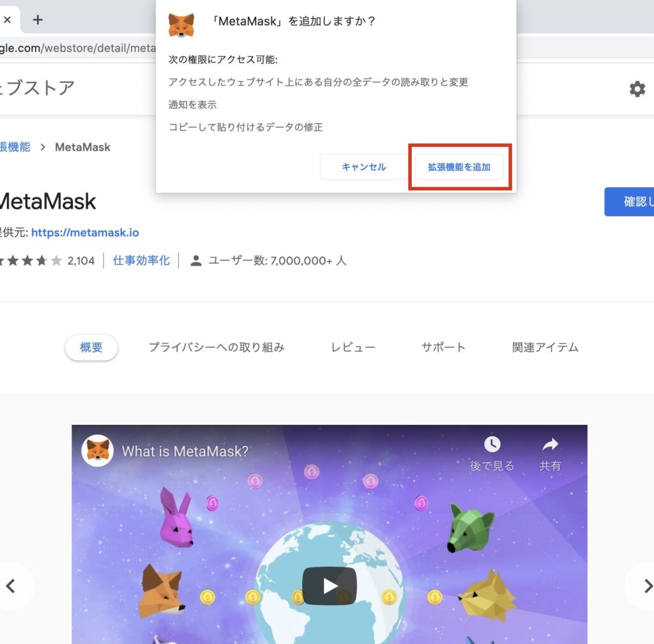This screenshot has height=644, width=654.
Task: Click the 後で見る clock icon
Action: pos(492,444)
